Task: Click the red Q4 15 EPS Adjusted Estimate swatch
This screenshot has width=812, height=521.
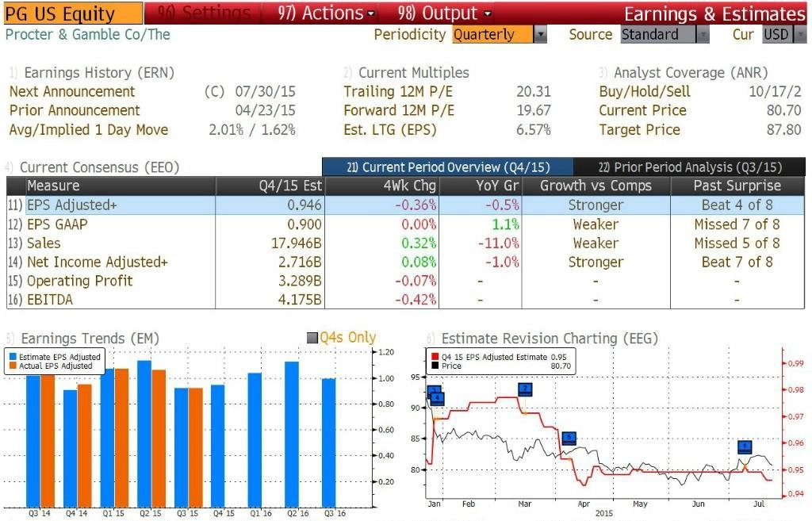Action: coord(435,357)
